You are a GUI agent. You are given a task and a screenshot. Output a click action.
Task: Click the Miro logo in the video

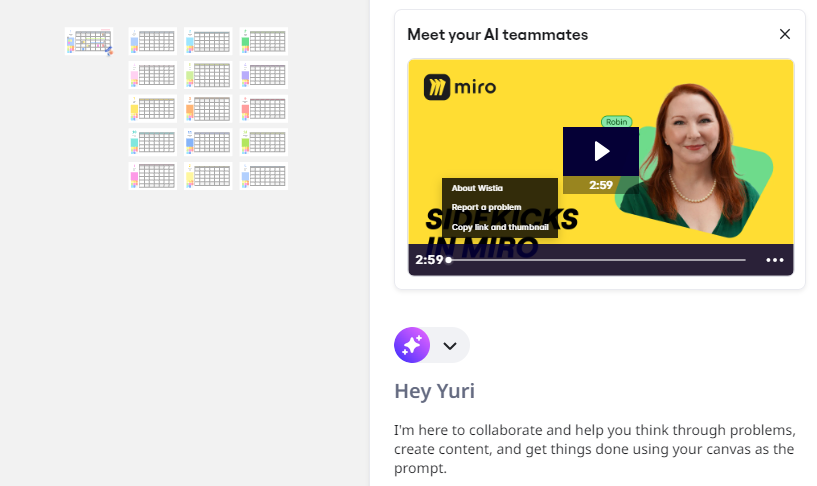460,87
